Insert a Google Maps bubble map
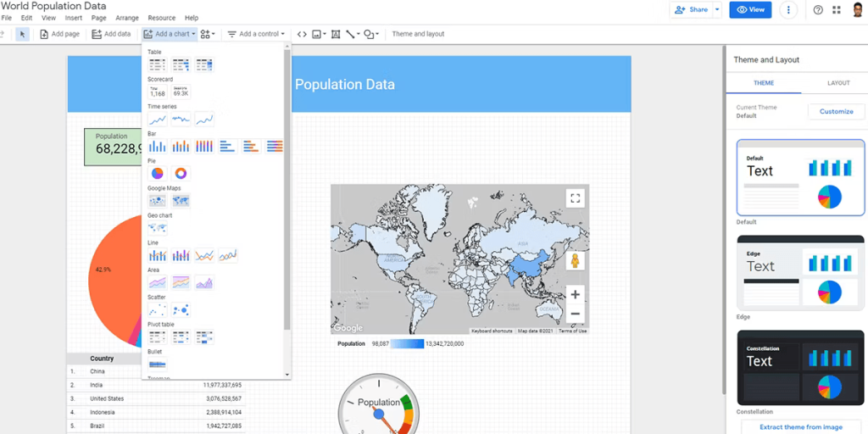This screenshot has height=434, width=868. [x=157, y=200]
